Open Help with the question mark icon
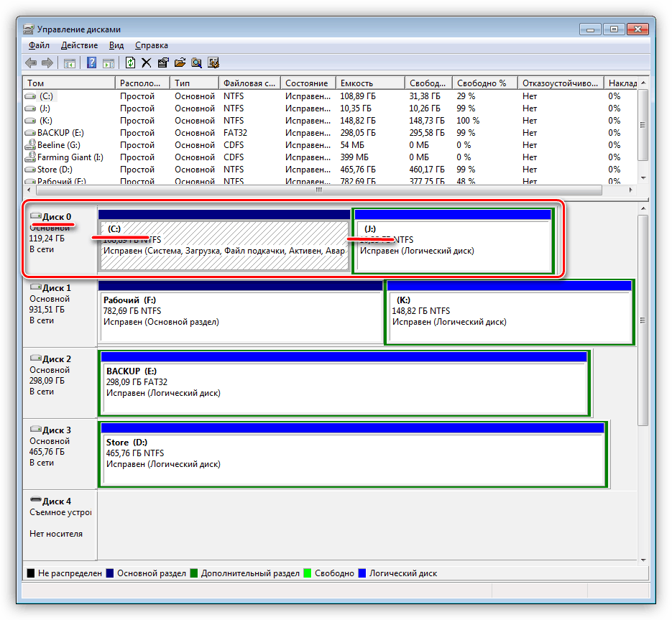This screenshot has width=672, height=620. [91, 63]
